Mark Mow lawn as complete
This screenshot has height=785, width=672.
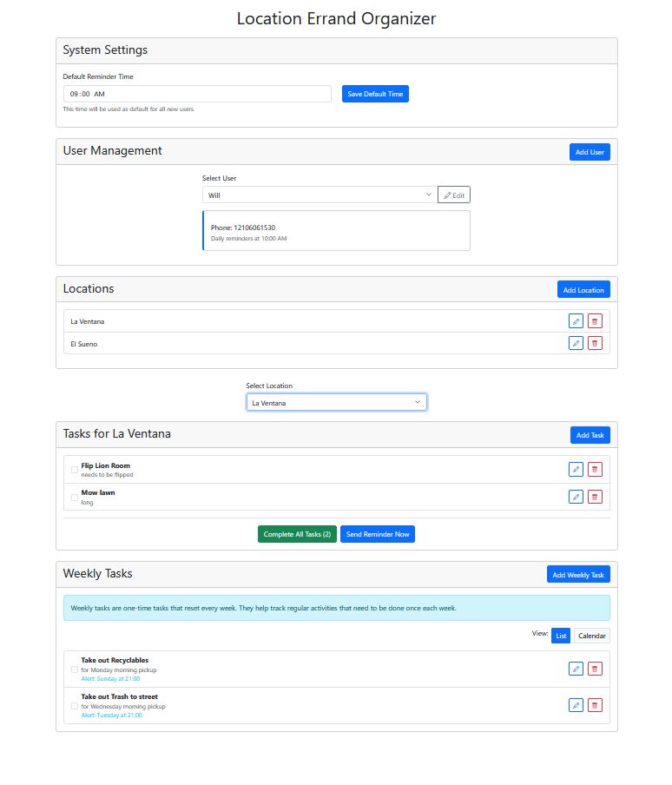74,496
